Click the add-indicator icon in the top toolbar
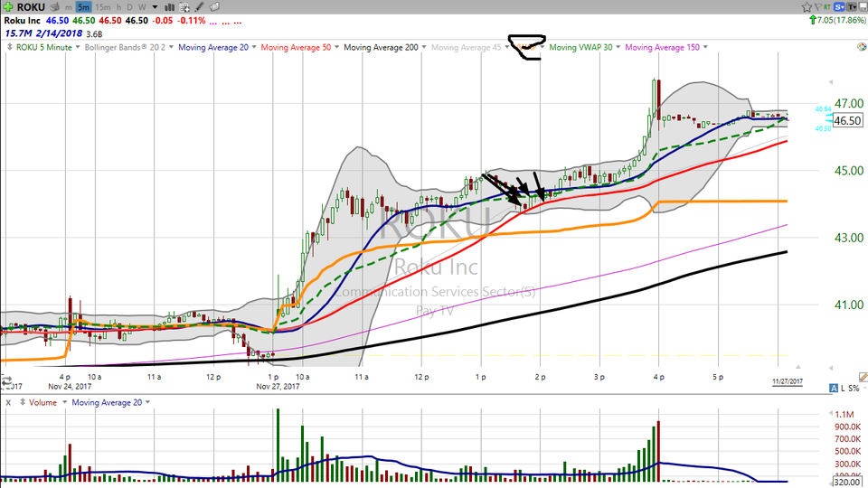The height and width of the screenshot is (488, 868). 184,7
